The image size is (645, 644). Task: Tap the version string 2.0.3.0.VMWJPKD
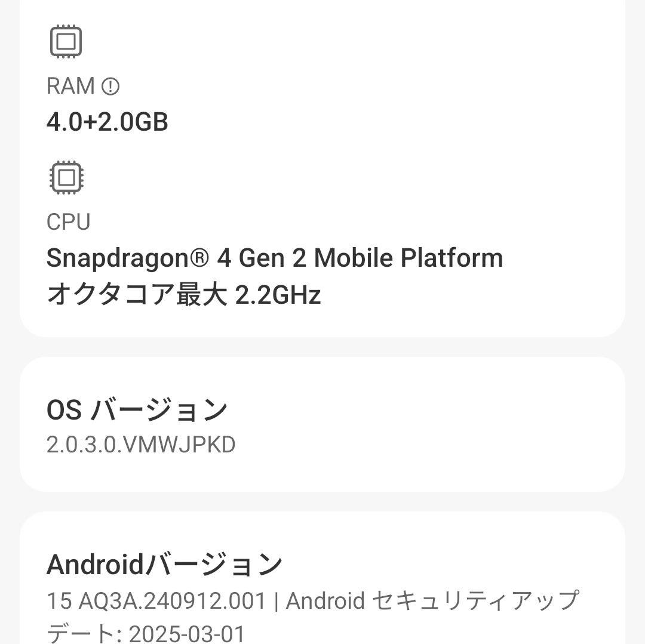point(142,444)
